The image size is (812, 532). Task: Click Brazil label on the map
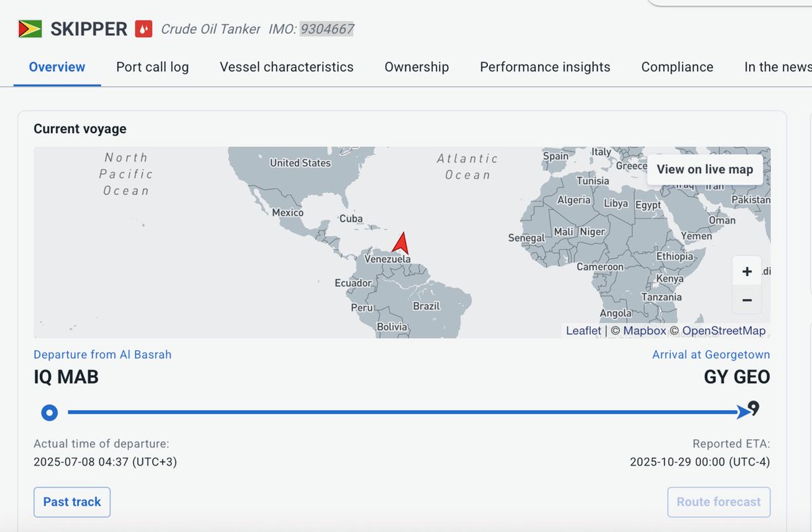tap(426, 306)
